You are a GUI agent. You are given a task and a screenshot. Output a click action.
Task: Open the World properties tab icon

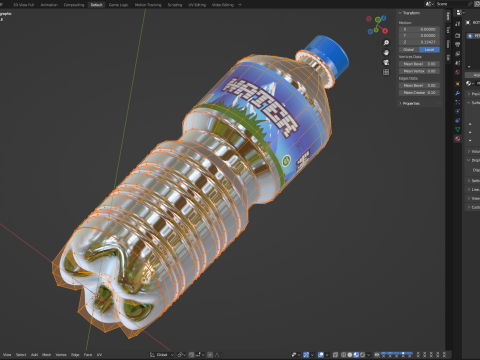[x=458, y=72]
